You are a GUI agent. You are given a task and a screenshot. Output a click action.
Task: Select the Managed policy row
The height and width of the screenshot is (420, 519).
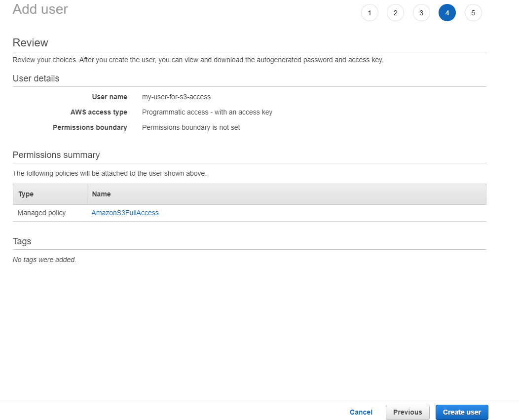tap(41, 212)
